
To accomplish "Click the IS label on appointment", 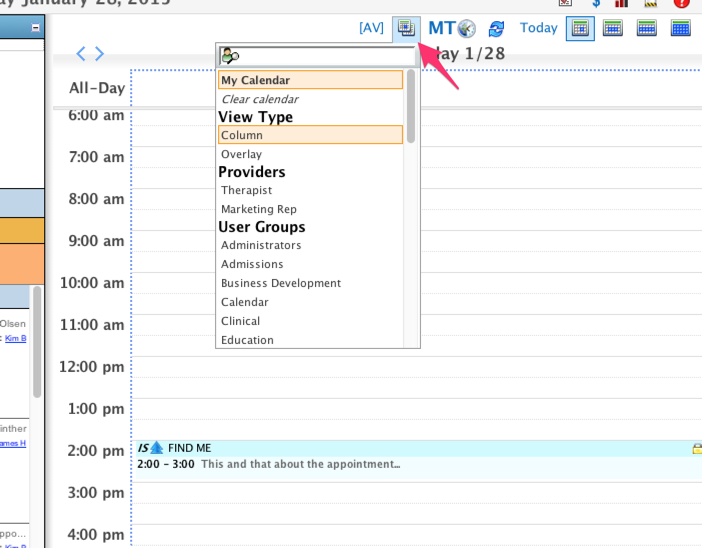I will (x=143, y=448).
